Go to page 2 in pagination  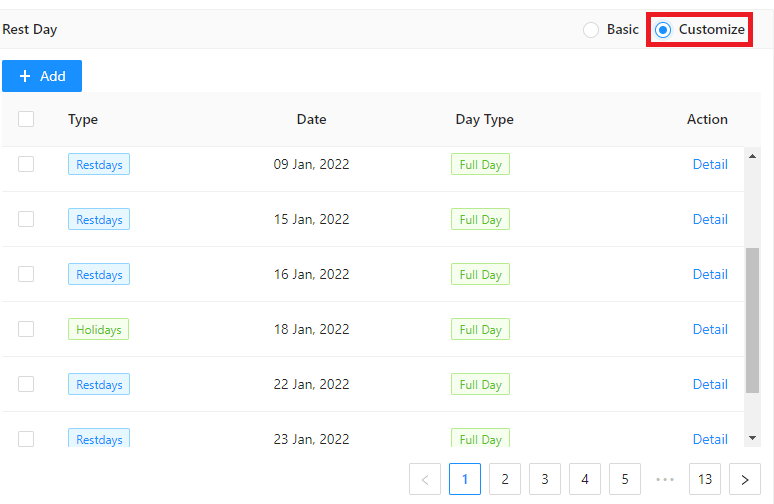505,480
